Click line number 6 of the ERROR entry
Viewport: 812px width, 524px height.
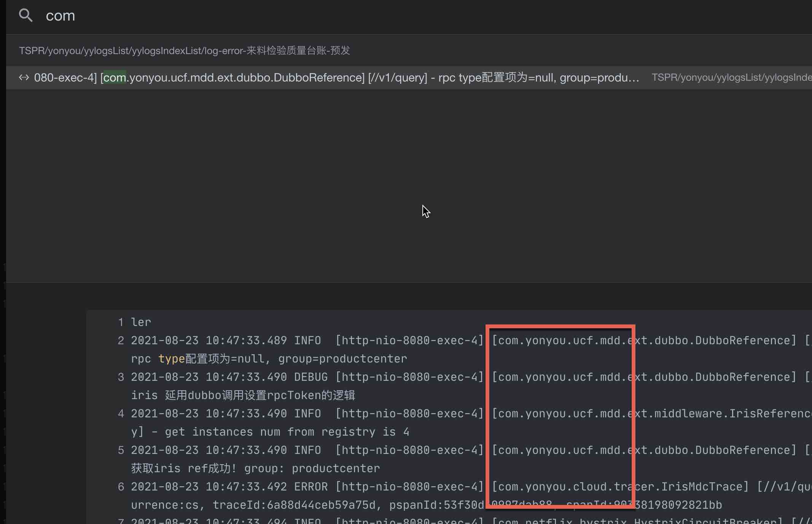pyautogui.click(x=121, y=487)
